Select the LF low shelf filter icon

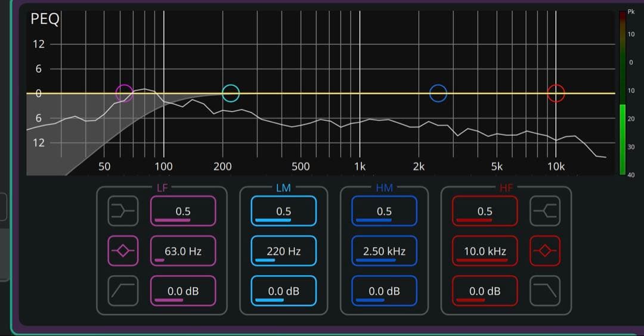(x=123, y=211)
